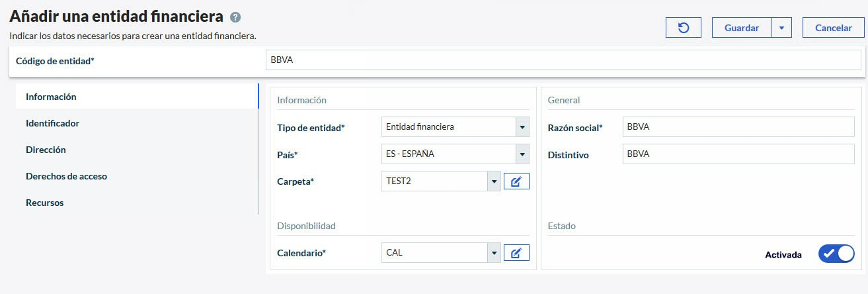Screen dimensions: 868x294
Task: Open the Derechos de acceso section
Action: coord(66,176)
